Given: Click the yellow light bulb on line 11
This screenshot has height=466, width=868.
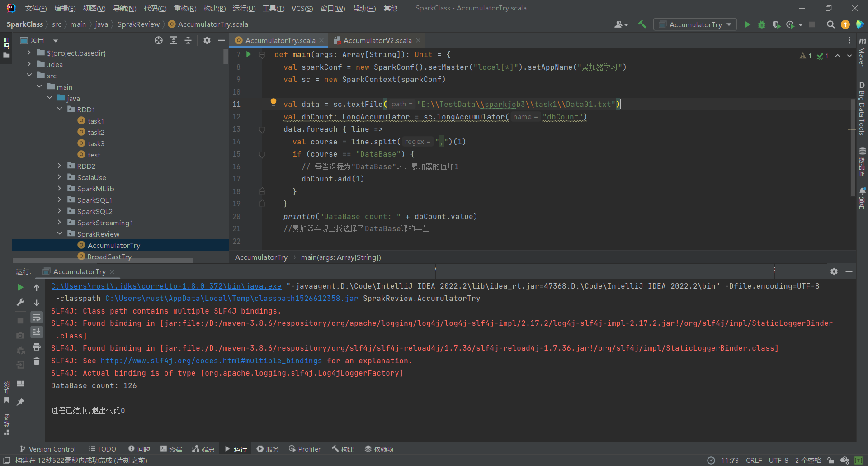Looking at the screenshot, I should 273,102.
